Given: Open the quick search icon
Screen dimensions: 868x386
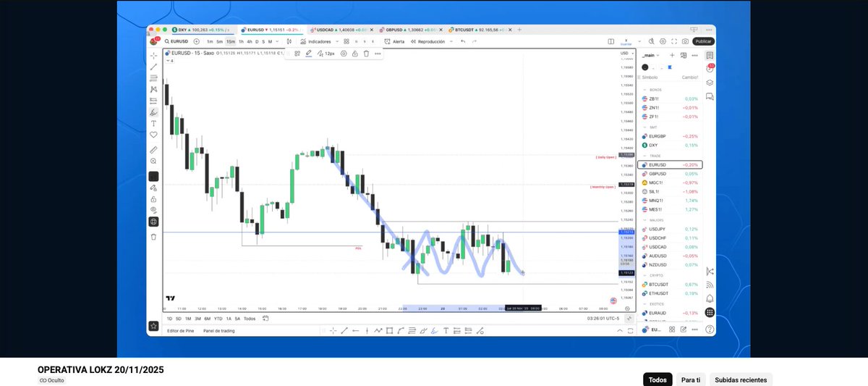Looking at the screenshot, I should [x=651, y=41].
